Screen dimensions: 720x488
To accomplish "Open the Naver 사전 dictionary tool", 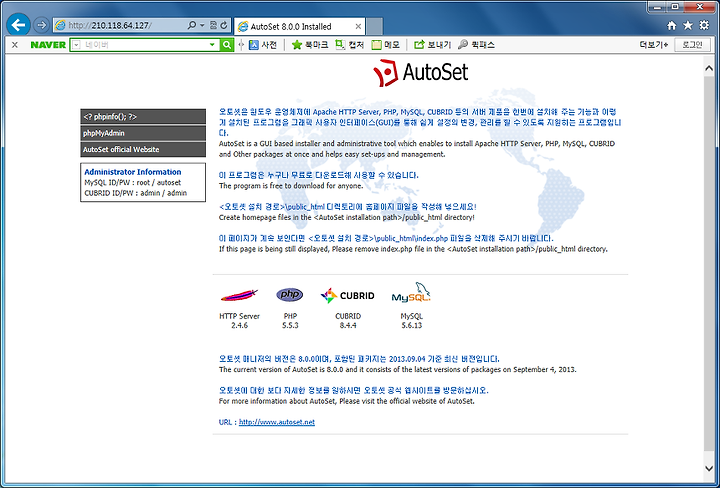I will [x=263, y=45].
